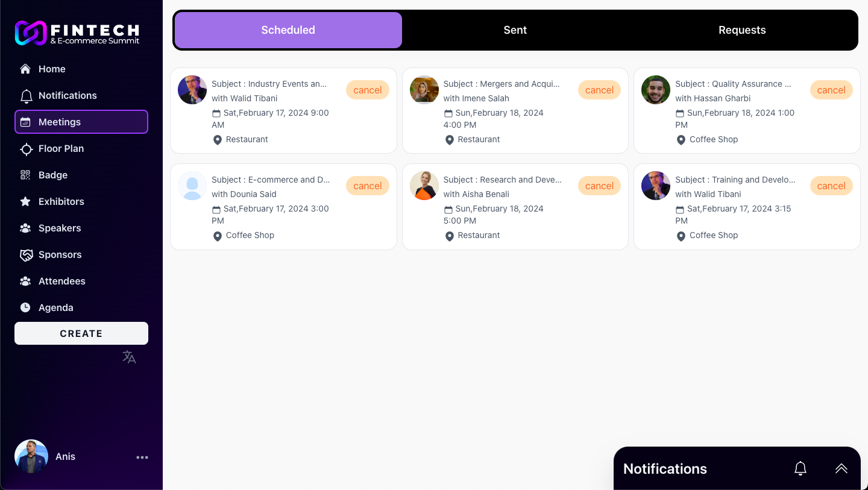Cancel the meeting with Hassan Gharbi
The image size is (868, 490).
click(x=831, y=90)
